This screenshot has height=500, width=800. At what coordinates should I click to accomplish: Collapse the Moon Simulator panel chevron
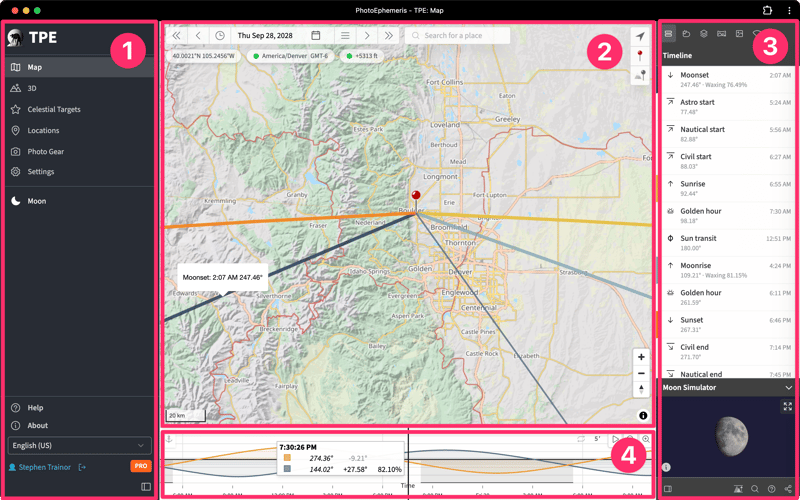(x=789, y=388)
